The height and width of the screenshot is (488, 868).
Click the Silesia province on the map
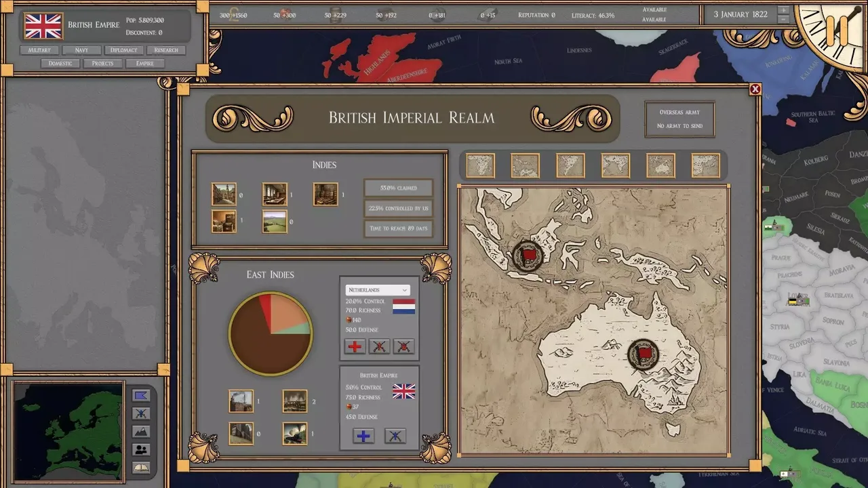(x=816, y=231)
